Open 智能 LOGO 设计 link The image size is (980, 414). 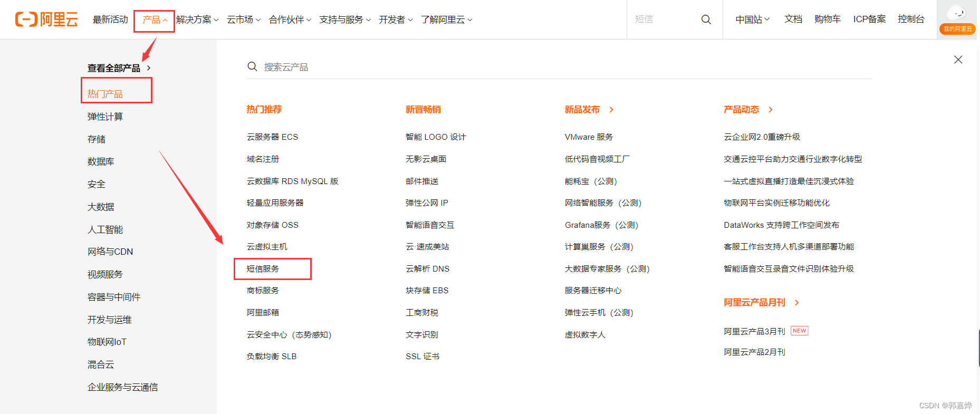pos(436,137)
